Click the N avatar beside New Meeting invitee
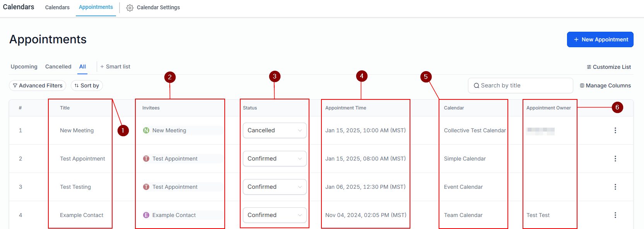 coord(146,130)
